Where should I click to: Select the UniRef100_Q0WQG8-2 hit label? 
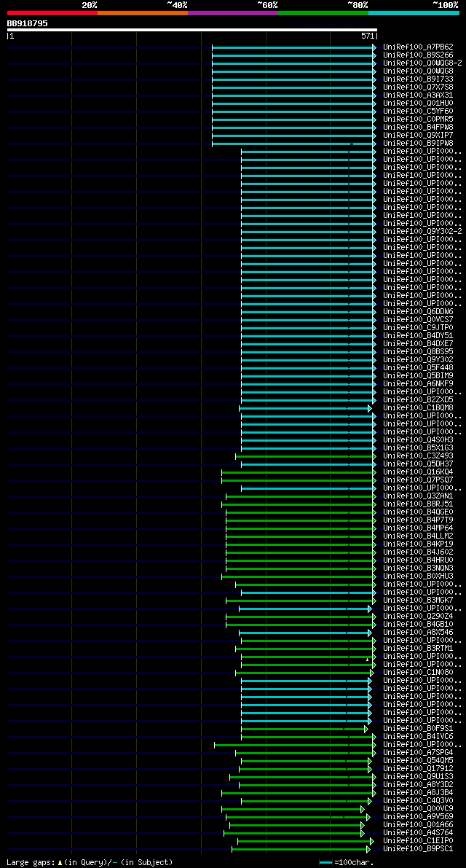pos(422,63)
